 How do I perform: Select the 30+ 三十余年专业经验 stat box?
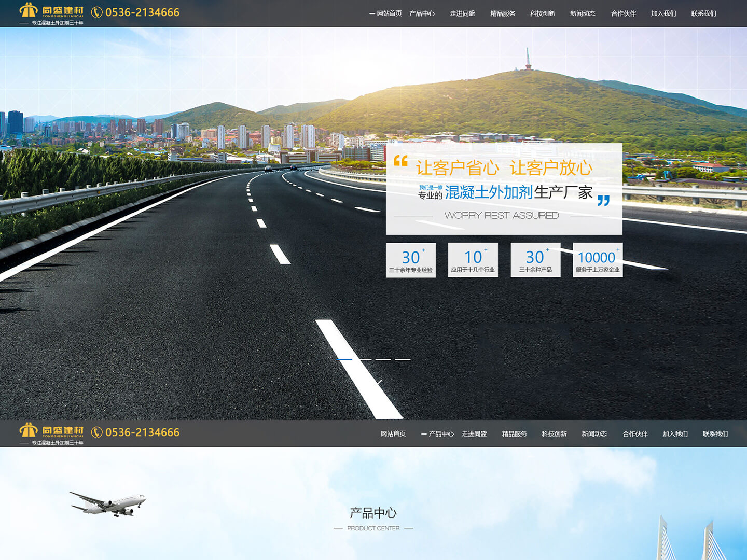click(x=410, y=260)
